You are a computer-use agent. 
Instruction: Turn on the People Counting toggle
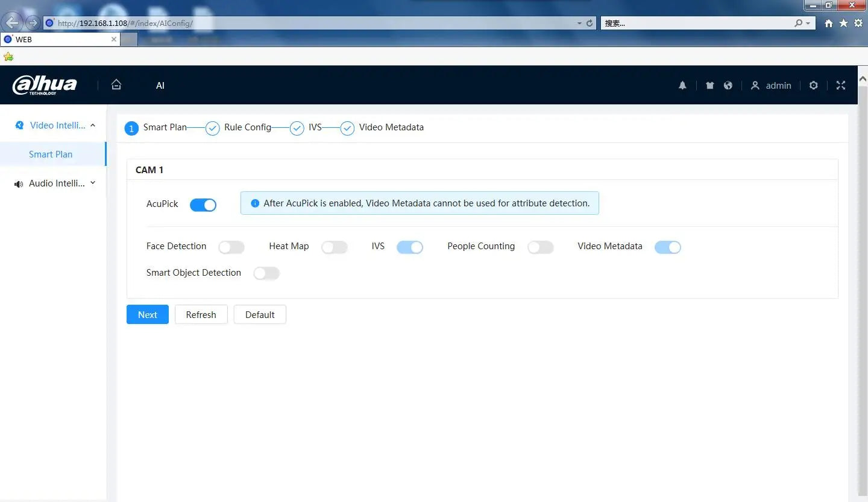pos(540,247)
